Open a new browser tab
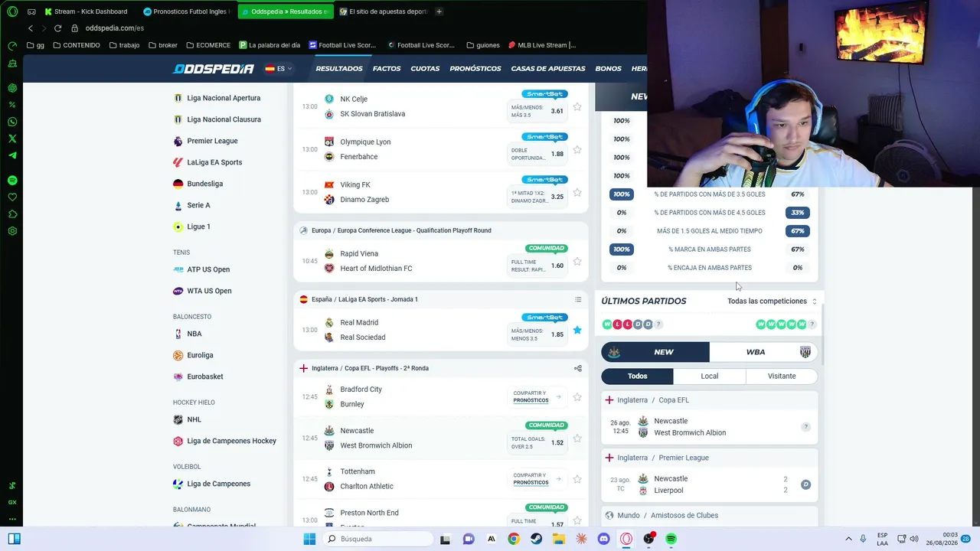Viewport: 980px width, 551px height. (439, 11)
